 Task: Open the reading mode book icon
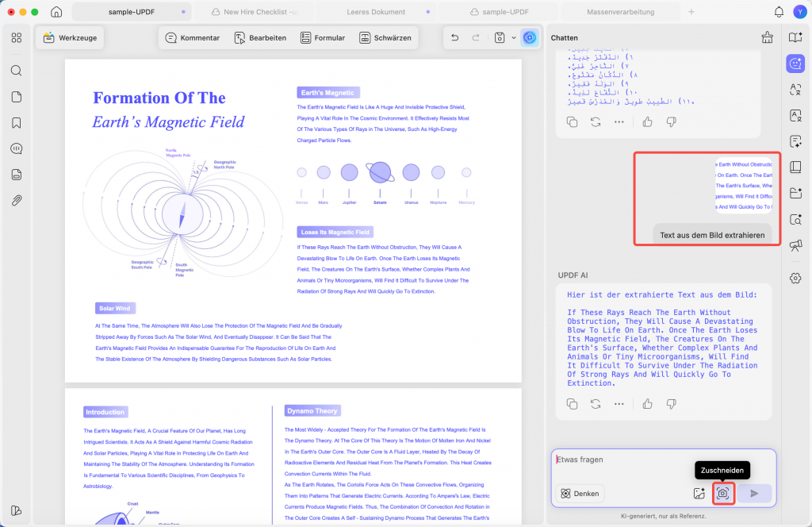click(795, 167)
